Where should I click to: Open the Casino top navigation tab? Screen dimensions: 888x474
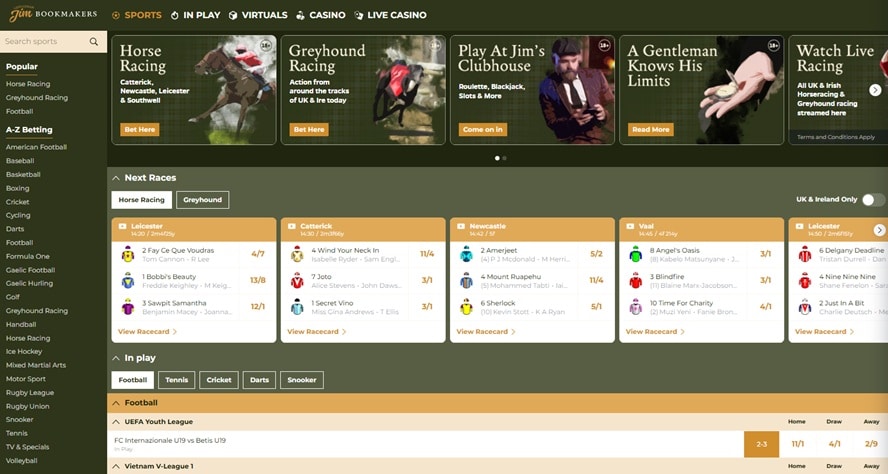tap(321, 15)
